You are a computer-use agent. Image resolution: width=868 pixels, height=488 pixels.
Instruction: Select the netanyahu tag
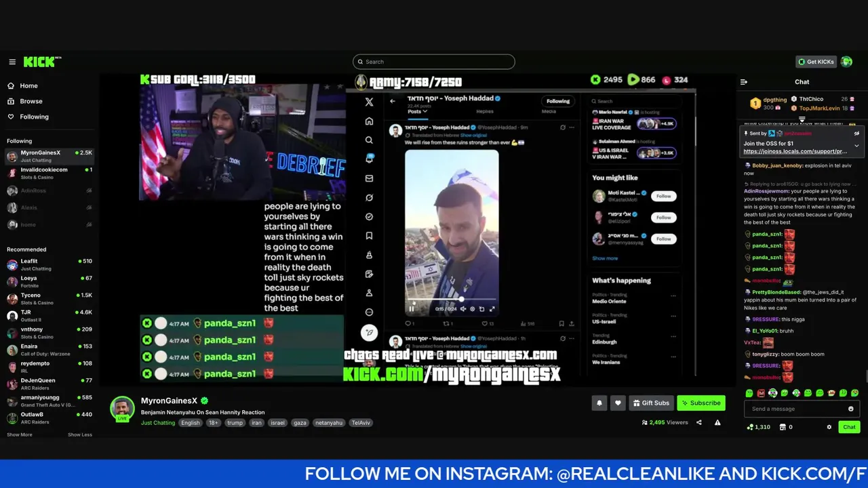tap(329, 423)
